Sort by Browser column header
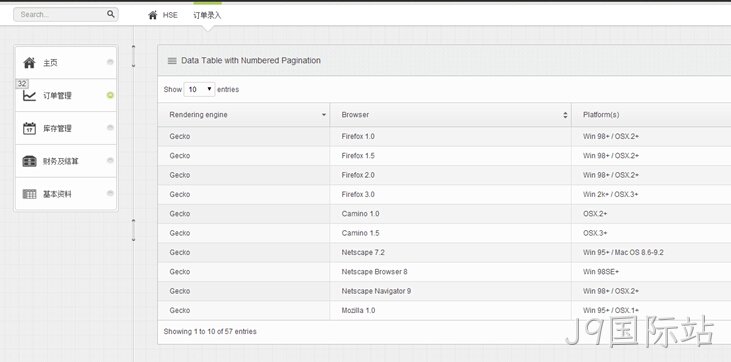Viewport: 731px width, 362px height. [450, 115]
